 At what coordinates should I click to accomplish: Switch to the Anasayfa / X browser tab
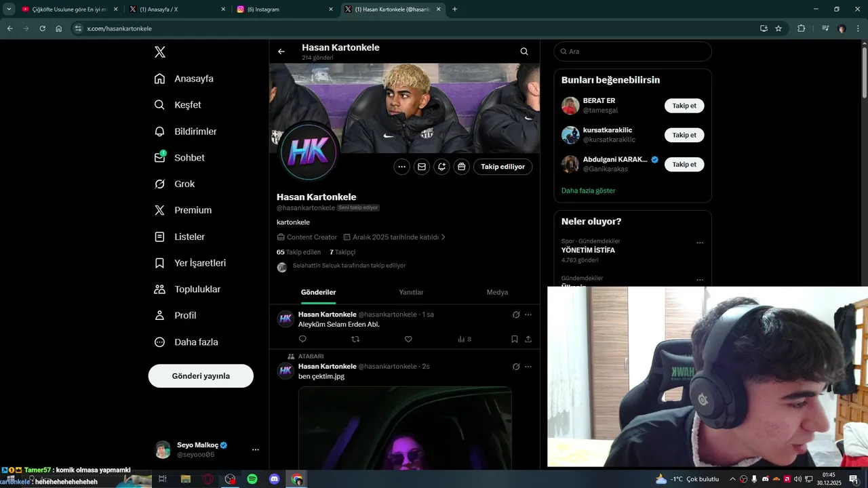pyautogui.click(x=178, y=9)
